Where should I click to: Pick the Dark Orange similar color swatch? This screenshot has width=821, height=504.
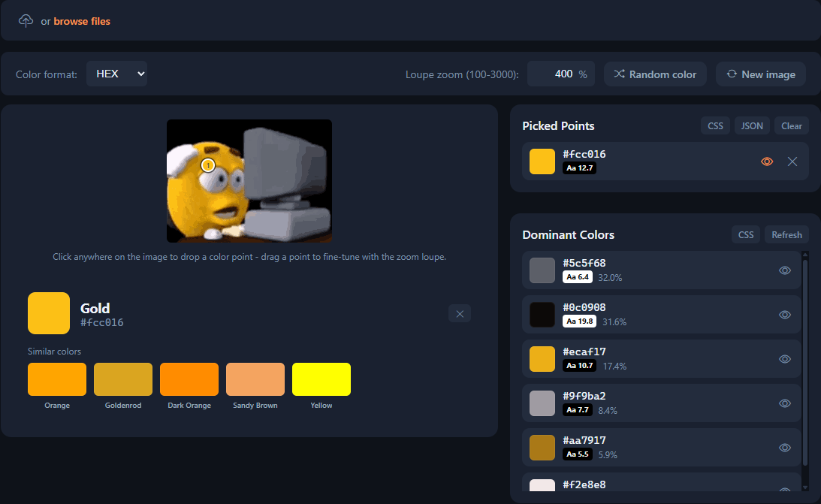189,379
